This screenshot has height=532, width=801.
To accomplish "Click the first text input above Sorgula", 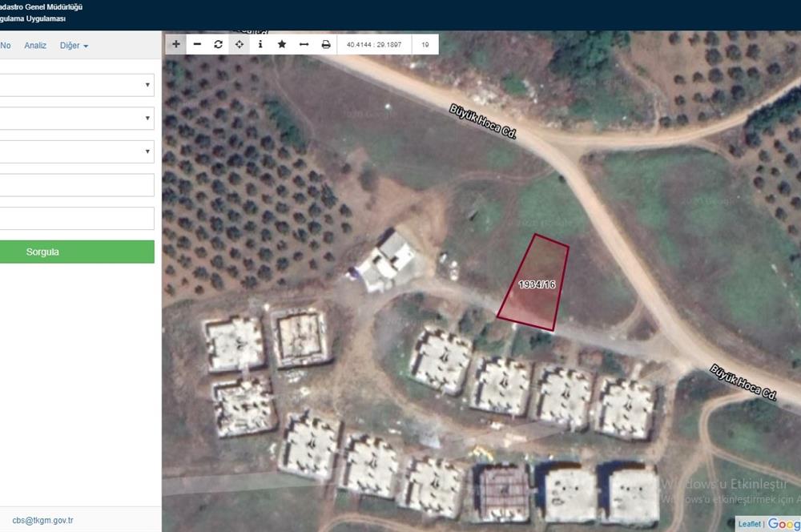I will click(77, 185).
